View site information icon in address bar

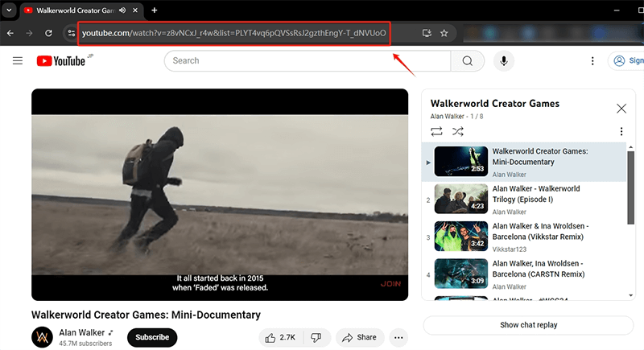[72, 33]
